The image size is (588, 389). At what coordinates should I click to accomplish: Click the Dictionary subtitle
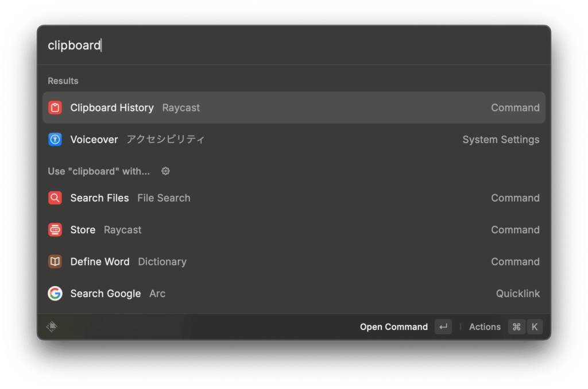pos(163,261)
